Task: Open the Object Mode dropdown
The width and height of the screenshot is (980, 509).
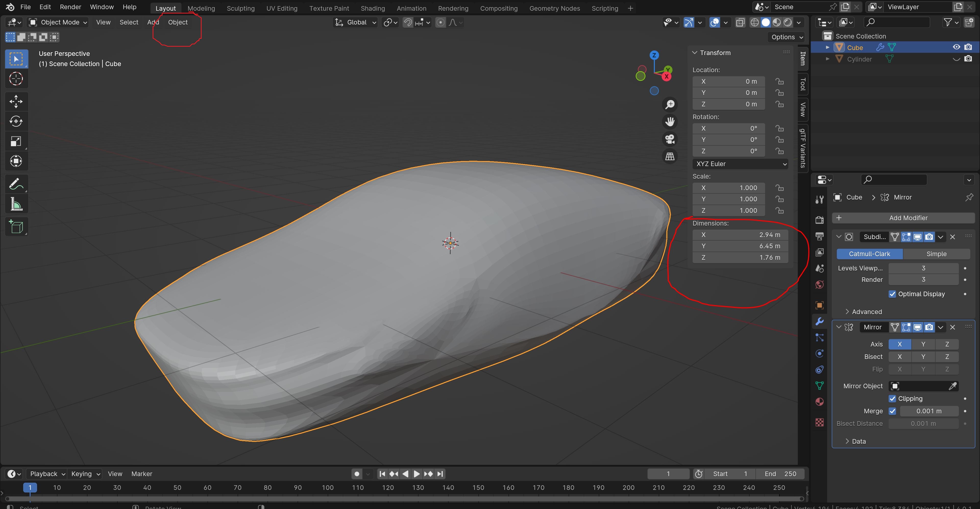Action: [58, 22]
